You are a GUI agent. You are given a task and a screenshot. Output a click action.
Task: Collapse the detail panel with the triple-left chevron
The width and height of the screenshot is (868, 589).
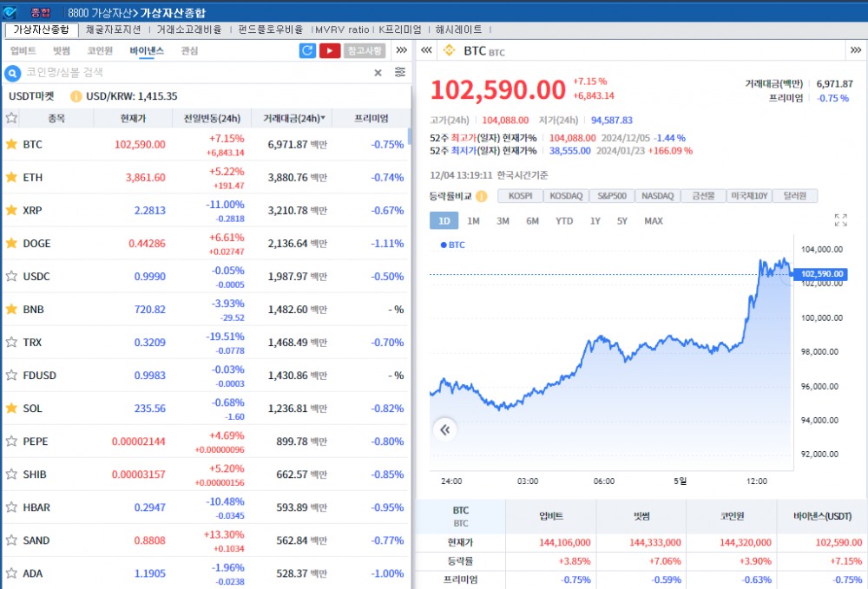(x=425, y=50)
